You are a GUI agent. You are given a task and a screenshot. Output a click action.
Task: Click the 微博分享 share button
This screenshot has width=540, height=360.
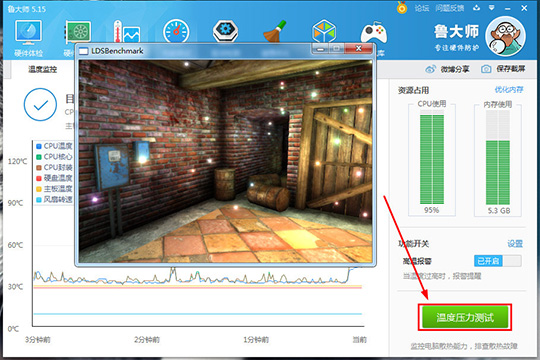(447, 69)
